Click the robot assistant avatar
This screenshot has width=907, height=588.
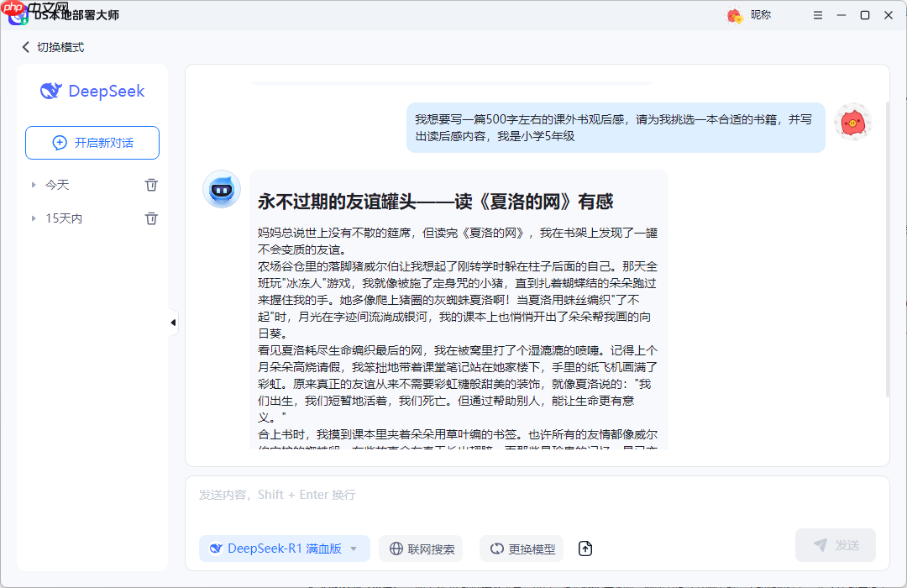222,189
